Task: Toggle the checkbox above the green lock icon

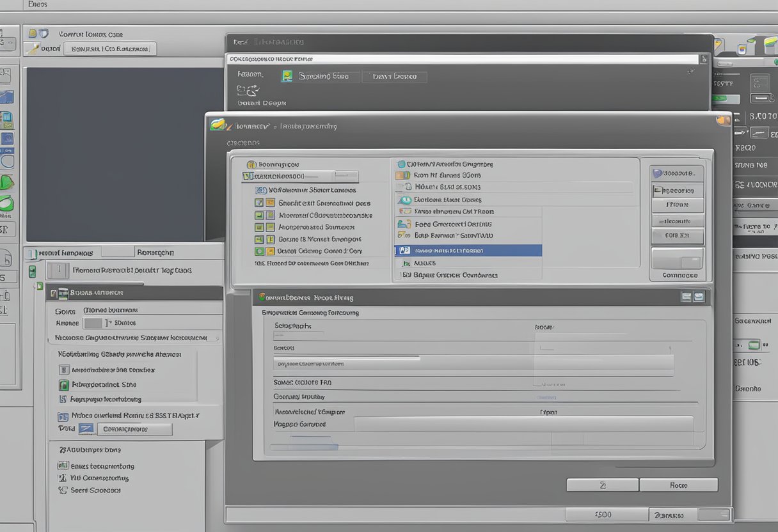Action: [63, 370]
